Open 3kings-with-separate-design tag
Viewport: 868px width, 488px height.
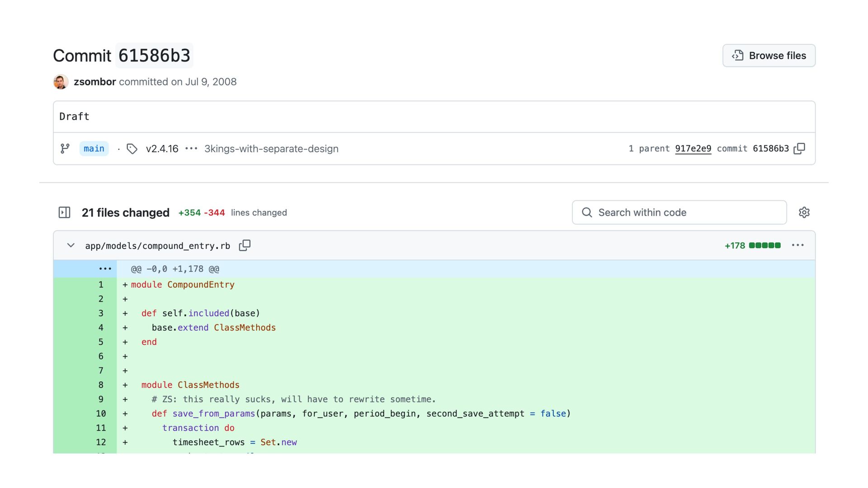tap(271, 149)
